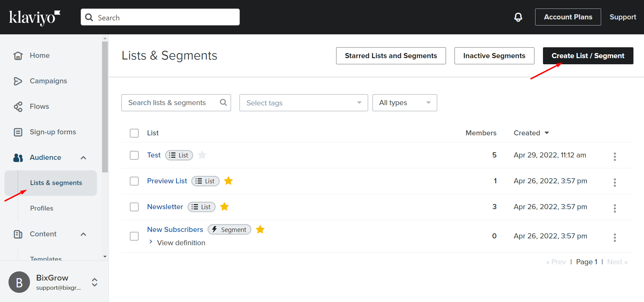Star the Test list
The width and height of the screenshot is (644, 302).
click(x=202, y=155)
